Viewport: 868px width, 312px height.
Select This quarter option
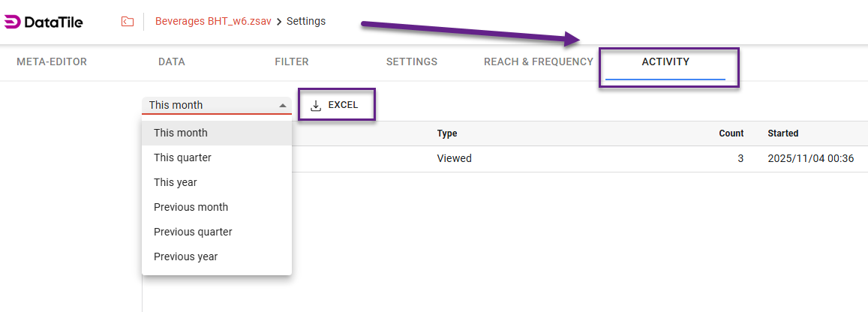click(182, 157)
